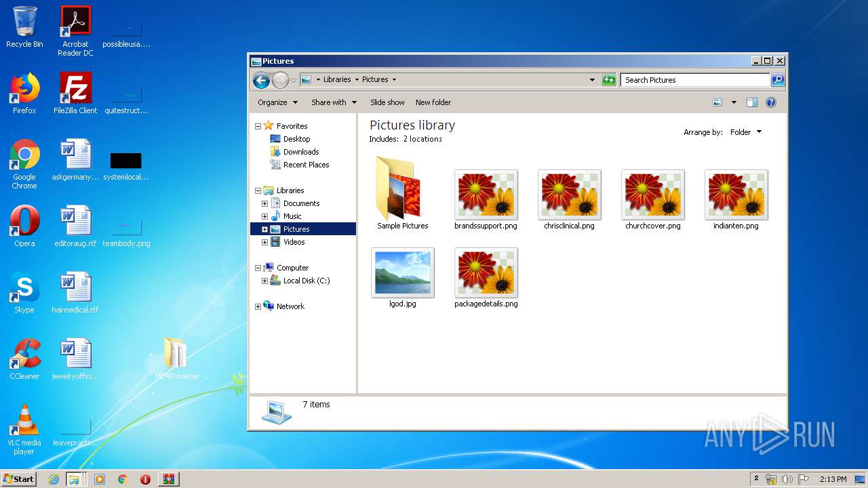Image resolution: width=868 pixels, height=488 pixels.
Task: Click the Search Pictures input field
Action: (x=695, y=80)
